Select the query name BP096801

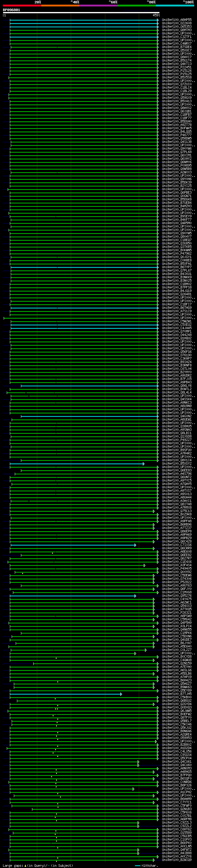(11, 10)
